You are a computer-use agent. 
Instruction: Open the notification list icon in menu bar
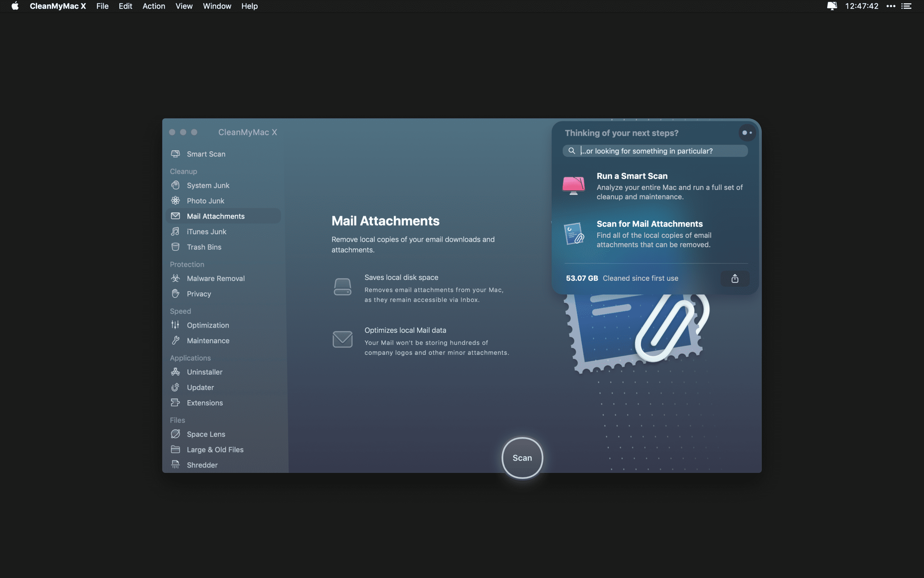point(906,6)
